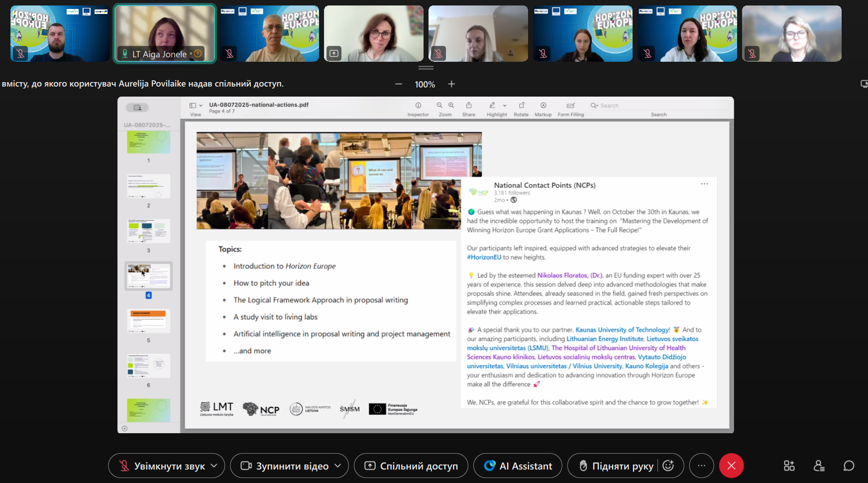Click the three-dot menu on the NCP post

(704, 184)
